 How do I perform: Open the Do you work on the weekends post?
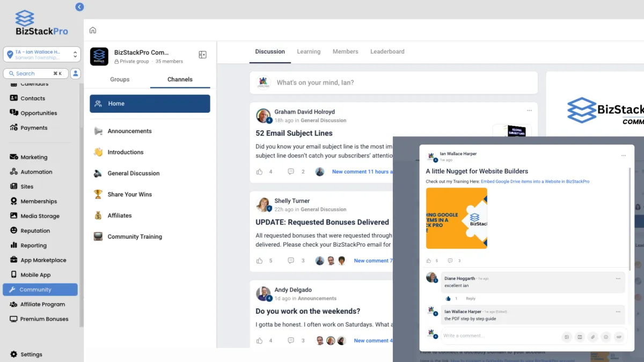308,311
